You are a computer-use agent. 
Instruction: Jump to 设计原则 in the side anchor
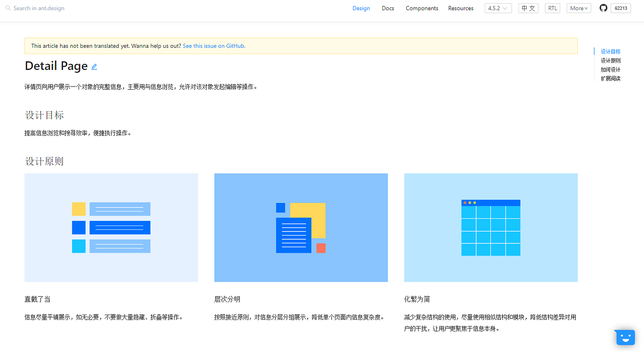610,61
